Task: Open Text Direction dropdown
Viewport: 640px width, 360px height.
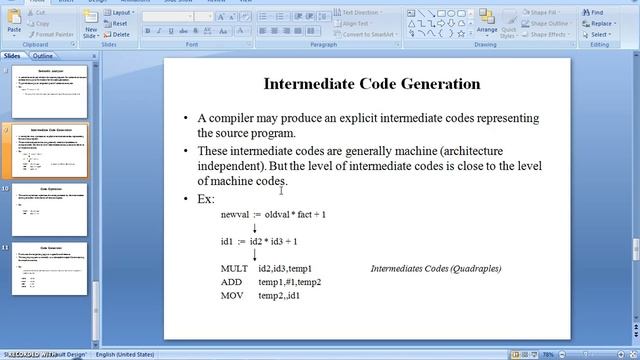Action: click(358, 13)
